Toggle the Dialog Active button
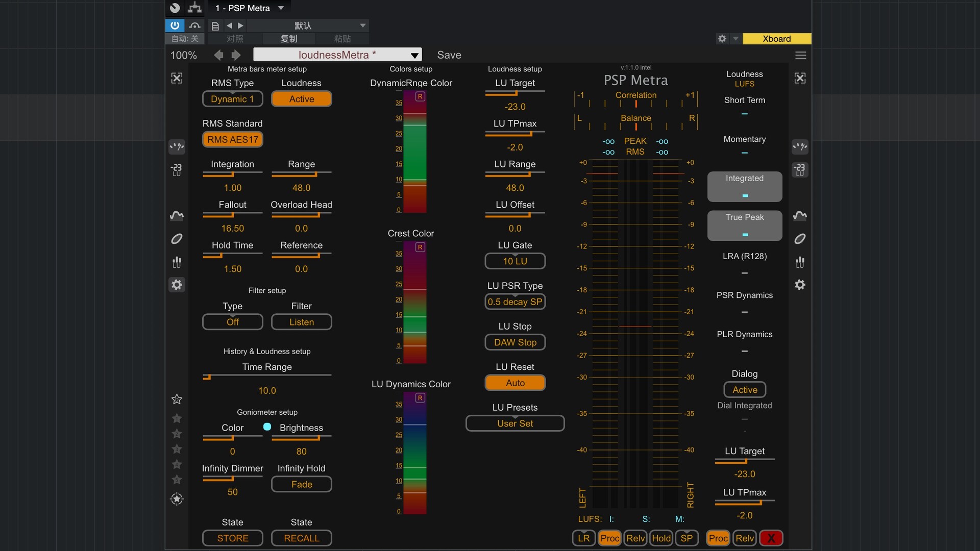Viewport: 980px width, 551px height. coord(744,390)
